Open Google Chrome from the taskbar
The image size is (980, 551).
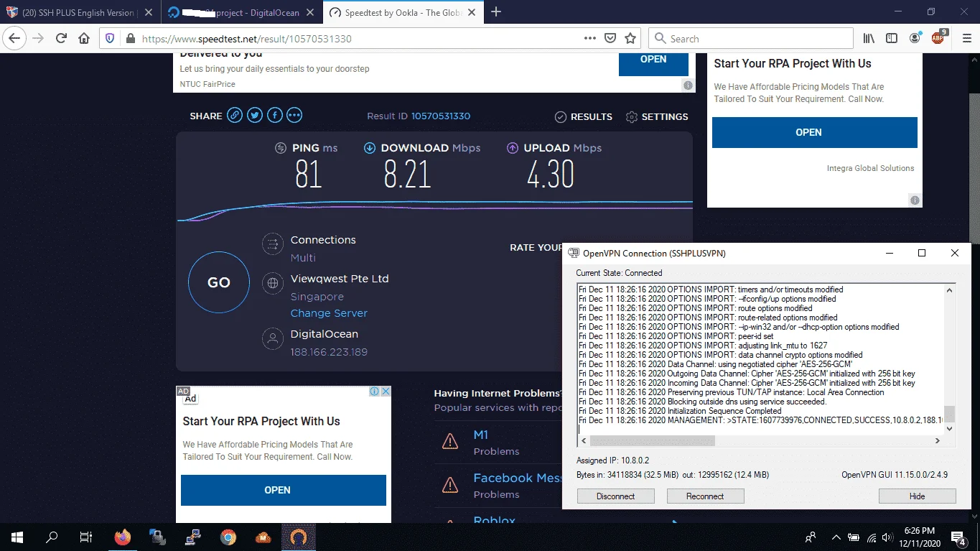pos(228,537)
